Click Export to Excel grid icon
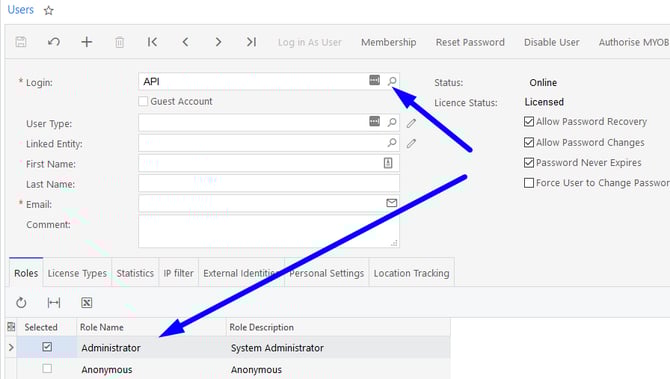670x379 pixels. pyautogui.click(x=87, y=303)
